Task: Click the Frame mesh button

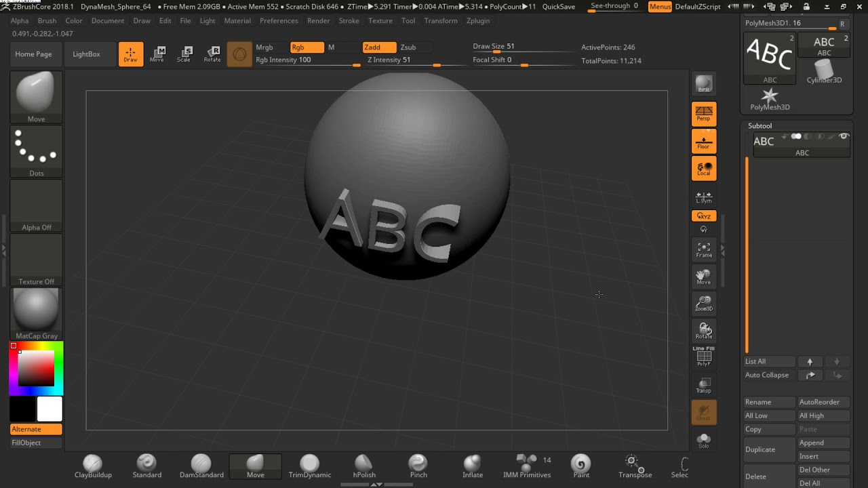Action: click(x=704, y=250)
